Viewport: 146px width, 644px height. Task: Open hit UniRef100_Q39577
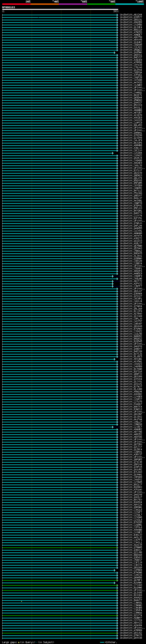pyautogui.click(x=131, y=17)
